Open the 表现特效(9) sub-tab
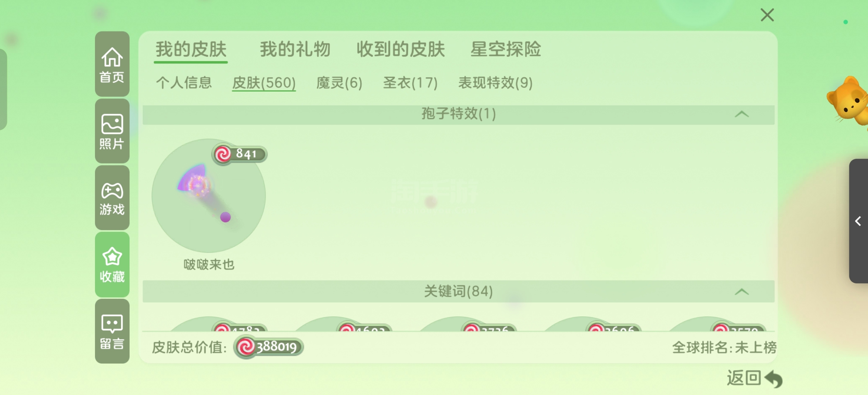Screen dimensions: 868x395 [495, 83]
